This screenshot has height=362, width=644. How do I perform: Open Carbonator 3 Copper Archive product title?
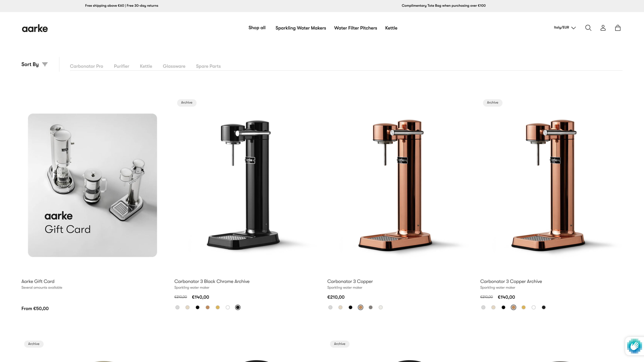(511, 281)
